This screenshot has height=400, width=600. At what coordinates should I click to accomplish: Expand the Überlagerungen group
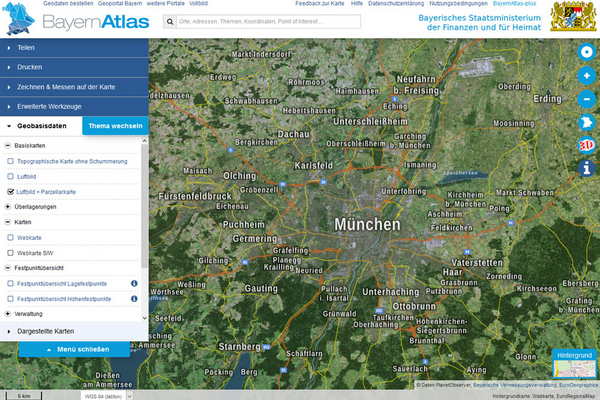tap(7, 207)
